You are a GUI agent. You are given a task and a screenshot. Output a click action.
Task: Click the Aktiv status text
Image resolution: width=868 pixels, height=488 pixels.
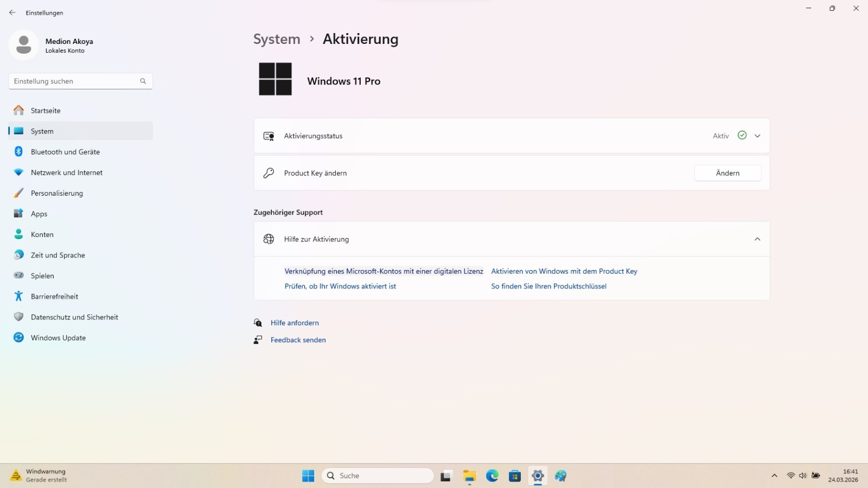point(720,136)
